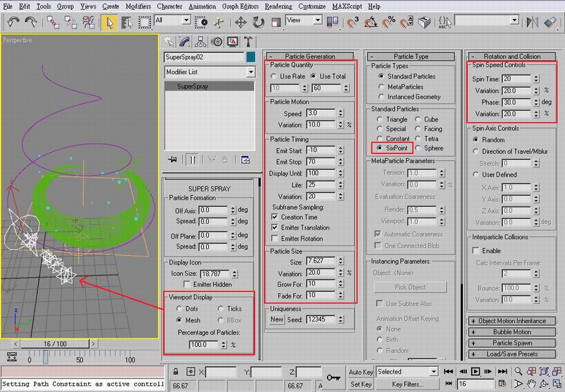Viewport: 565px width, 392px height.
Task: Open the Rendering menu
Action: pos(279,6)
